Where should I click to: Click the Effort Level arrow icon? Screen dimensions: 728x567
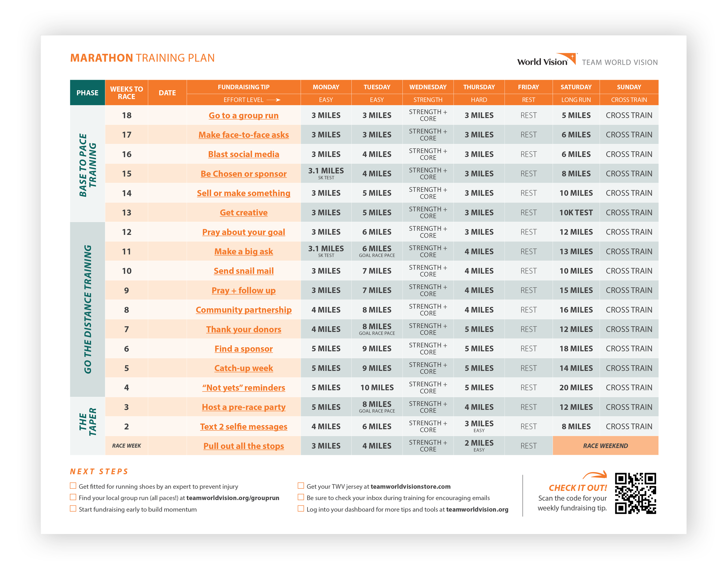pyautogui.click(x=274, y=100)
